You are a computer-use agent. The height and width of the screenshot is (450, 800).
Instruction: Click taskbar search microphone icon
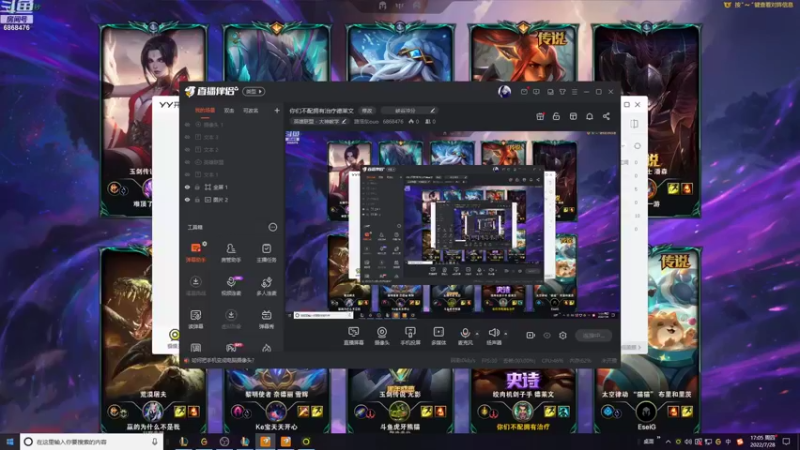pyautogui.click(x=155, y=442)
